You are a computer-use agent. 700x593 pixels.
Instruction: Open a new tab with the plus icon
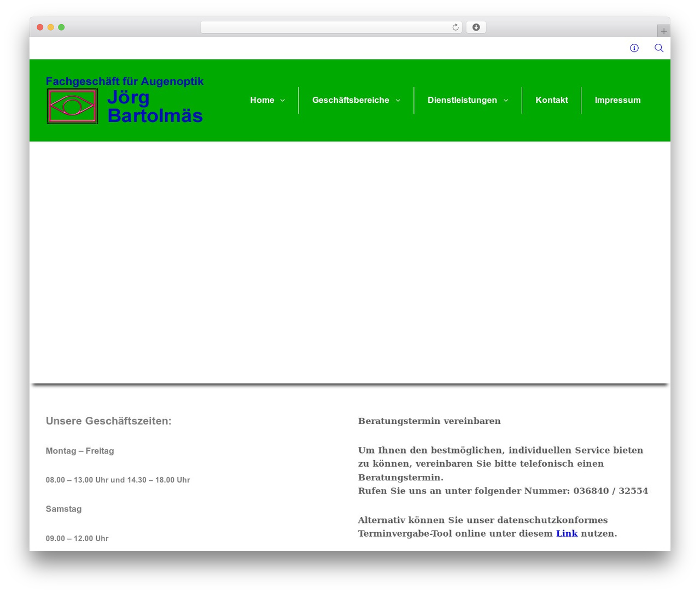(664, 31)
